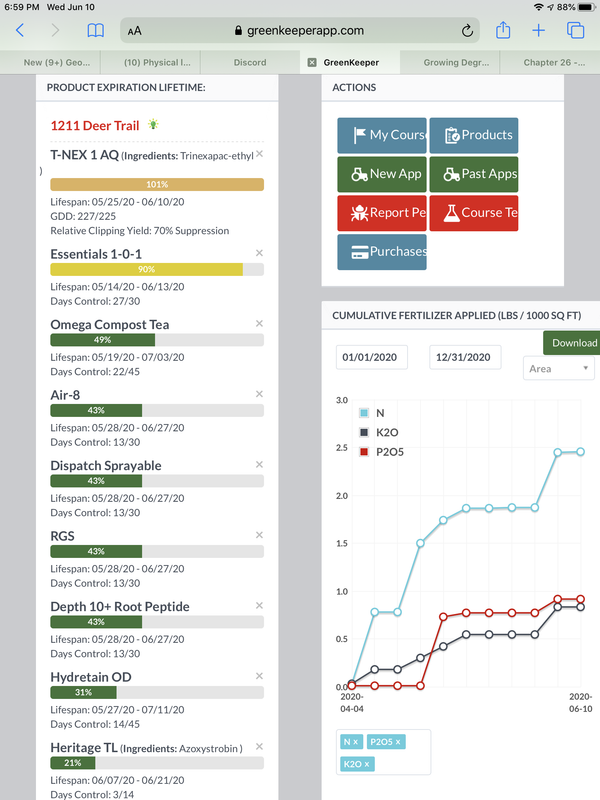Remove the K2O tag filter
600x800 pixels.
[367, 764]
